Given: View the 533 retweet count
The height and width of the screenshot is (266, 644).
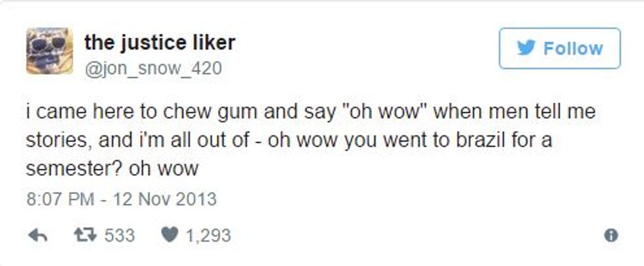Looking at the screenshot, I should (x=120, y=234).
